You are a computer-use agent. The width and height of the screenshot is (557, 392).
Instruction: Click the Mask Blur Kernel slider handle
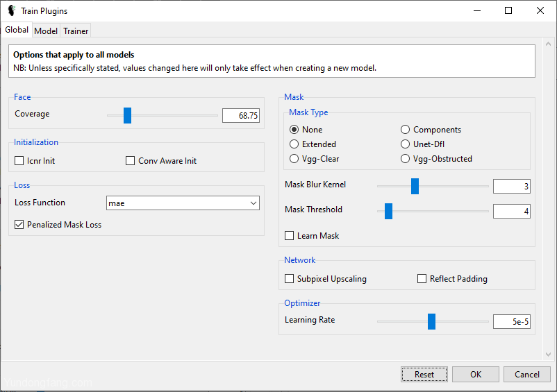click(415, 186)
